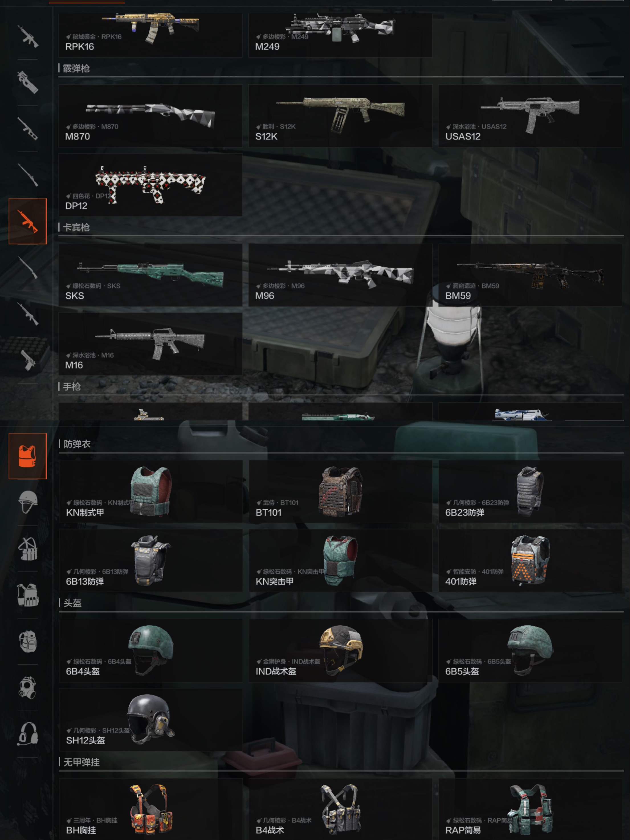Select the BM59 carbine card
The width and height of the screenshot is (630, 840).
click(531, 275)
